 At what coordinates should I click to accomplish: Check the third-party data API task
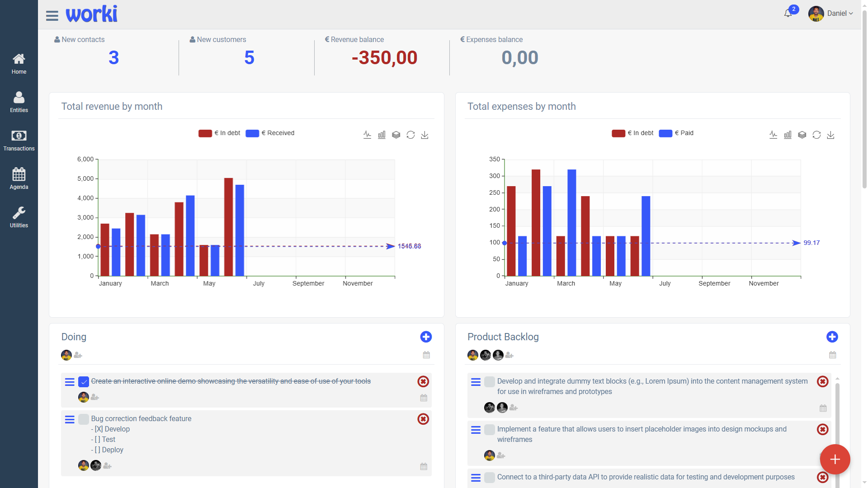point(490,478)
